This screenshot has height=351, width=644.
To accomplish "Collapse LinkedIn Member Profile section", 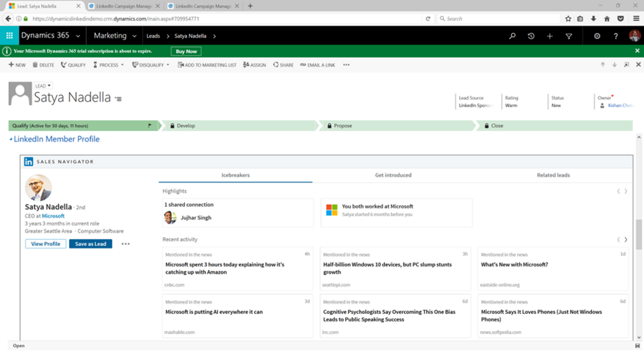I will click(x=11, y=139).
